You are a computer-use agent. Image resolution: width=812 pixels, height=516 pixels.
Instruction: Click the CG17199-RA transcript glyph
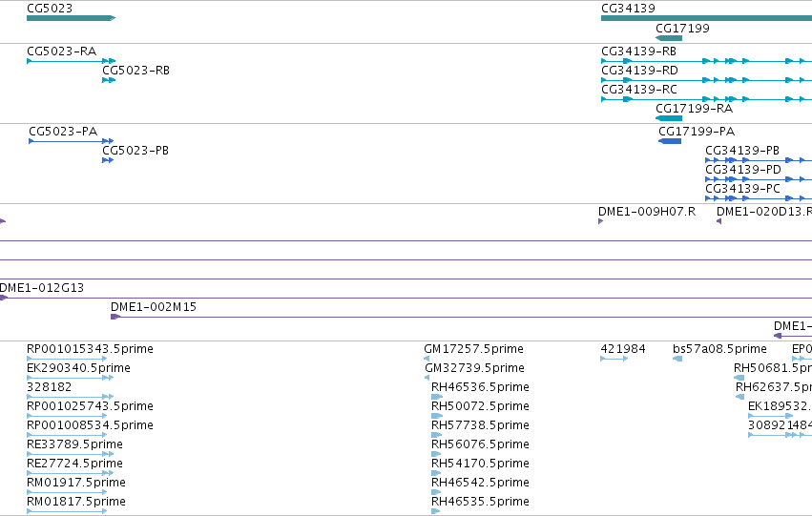tap(669, 118)
